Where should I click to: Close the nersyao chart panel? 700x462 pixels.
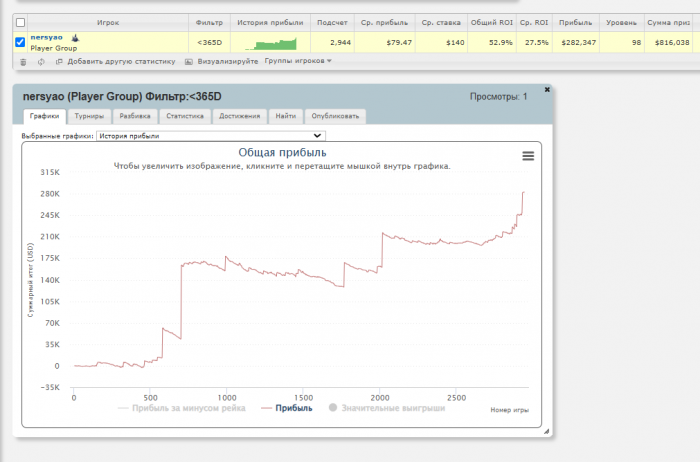pyautogui.click(x=547, y=90)
